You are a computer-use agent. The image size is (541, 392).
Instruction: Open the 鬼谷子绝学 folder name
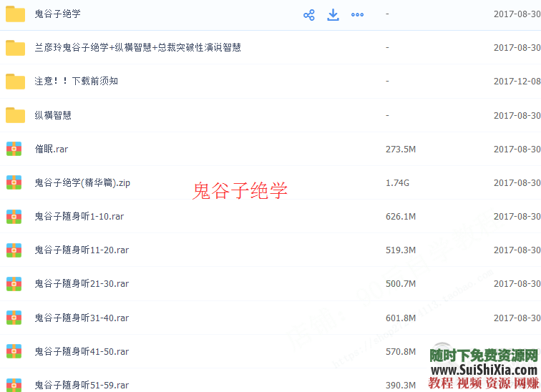click(58, 14)
